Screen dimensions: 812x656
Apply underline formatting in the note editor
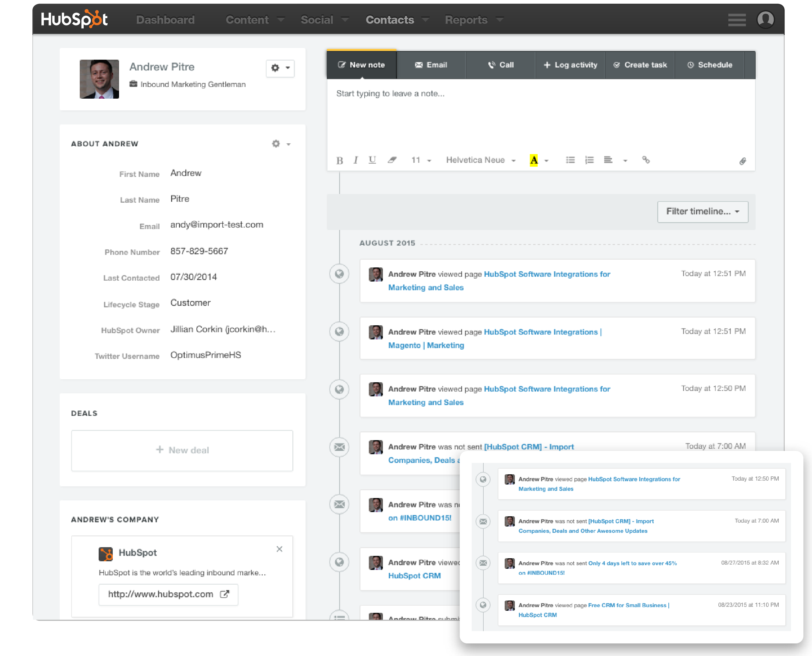372,160
